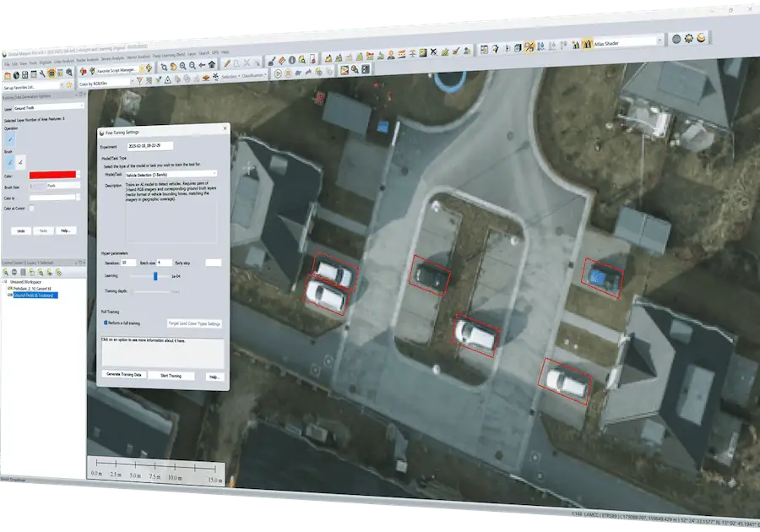Click the red Color swatch
The image size is (760, 532).
pos(53,175)
